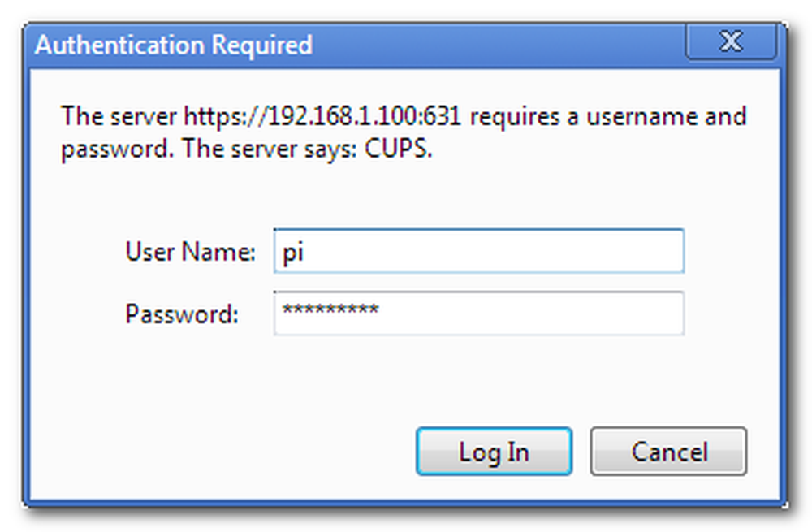The height and width of the screenshot is (532, 812).
Task: Focus the Password input field
Action: (479, 313)
